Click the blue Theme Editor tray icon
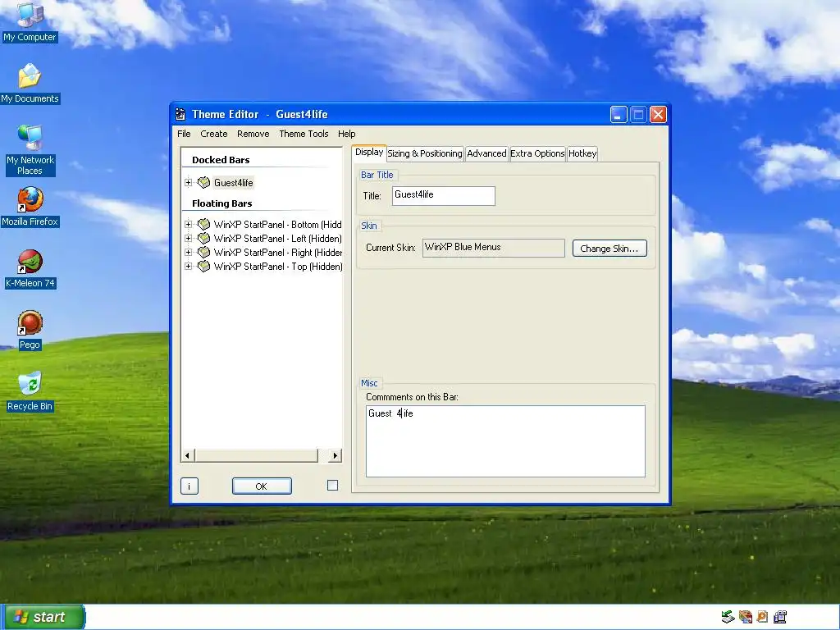Screen dimensions: 840x630 tap(780, 617)
